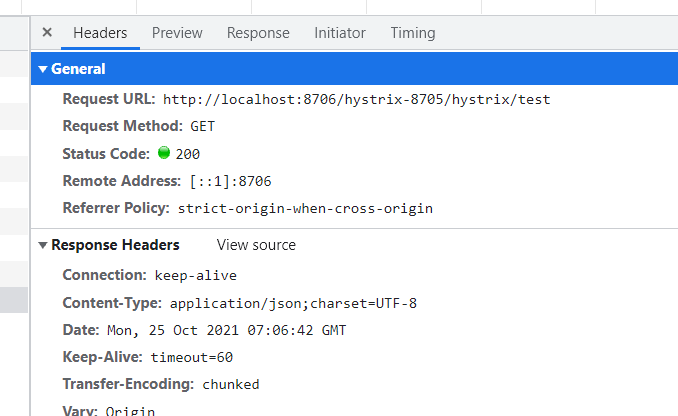Click View source link
This screenshot has width=678, height=416.
tap(256, 245)
